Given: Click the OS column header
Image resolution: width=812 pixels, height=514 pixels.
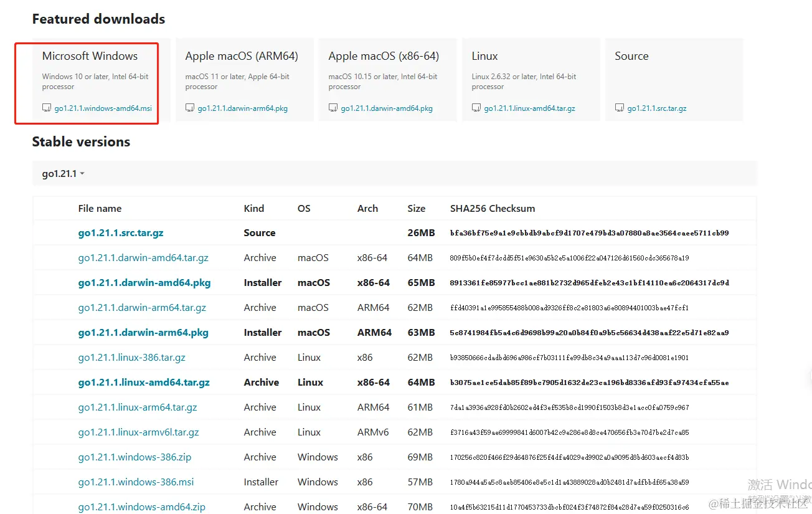Looking at the screenshot, I should click(x=304, y=209).
